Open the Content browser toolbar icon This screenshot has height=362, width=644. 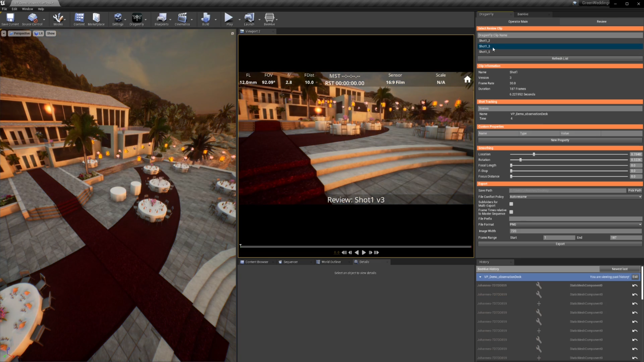(x=79, y=19)
